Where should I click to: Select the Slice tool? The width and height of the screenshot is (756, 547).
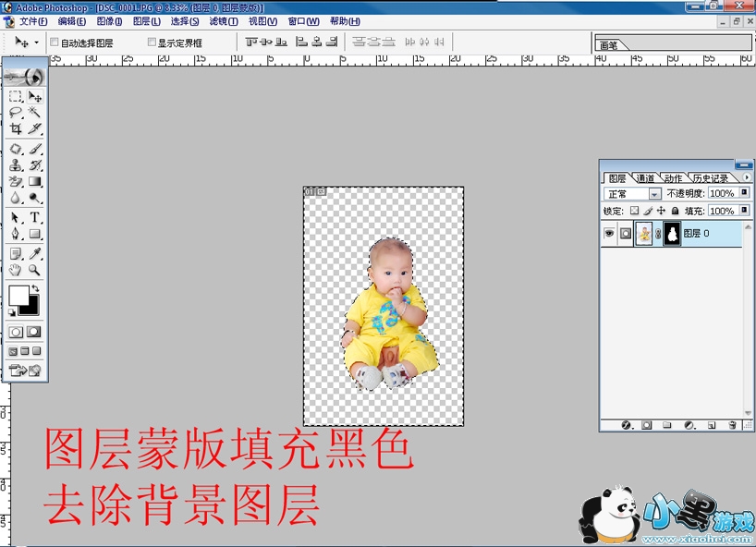[35, 128]
